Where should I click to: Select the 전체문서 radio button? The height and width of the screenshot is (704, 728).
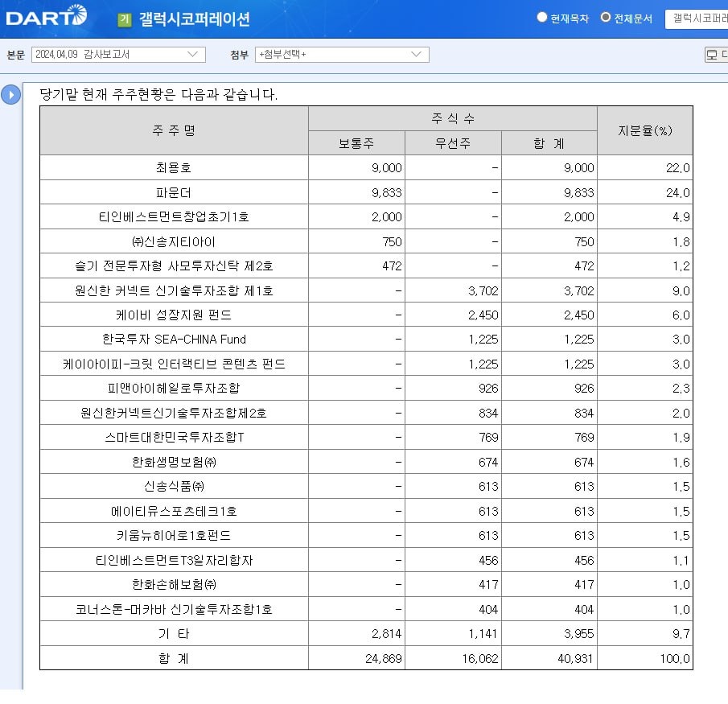click(605, 17)
